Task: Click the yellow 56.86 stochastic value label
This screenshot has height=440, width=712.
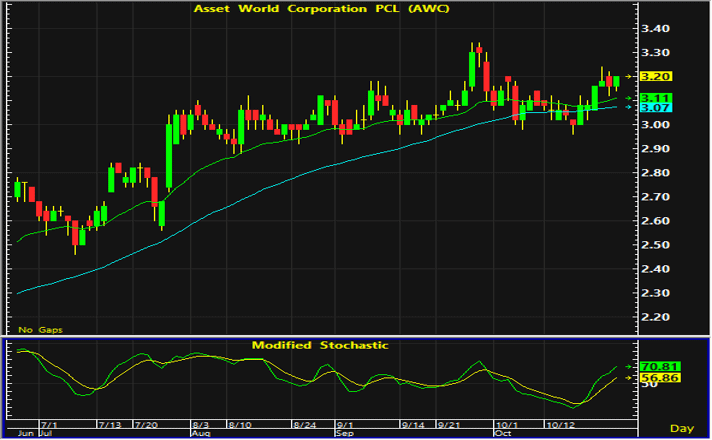Action: pyautogui.click(x=659, y=378)
